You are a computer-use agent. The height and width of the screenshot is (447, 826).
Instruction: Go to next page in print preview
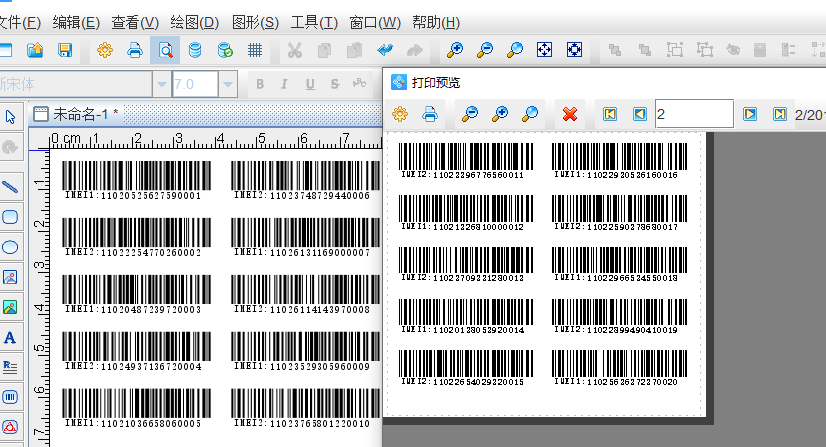tap(750, 115)
